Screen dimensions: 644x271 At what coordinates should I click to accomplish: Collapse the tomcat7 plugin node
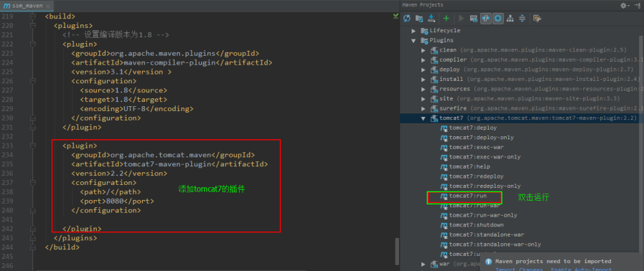tap(424, 118)
